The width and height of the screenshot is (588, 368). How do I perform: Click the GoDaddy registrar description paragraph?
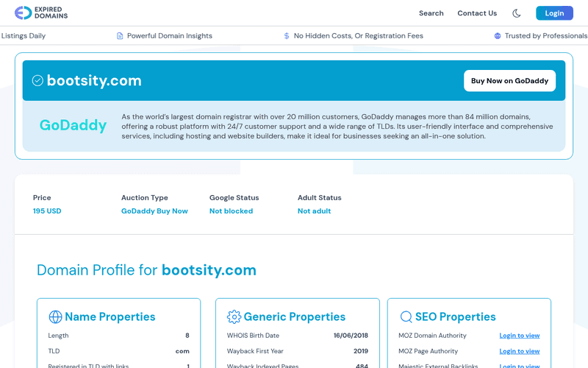coord(337,127)
